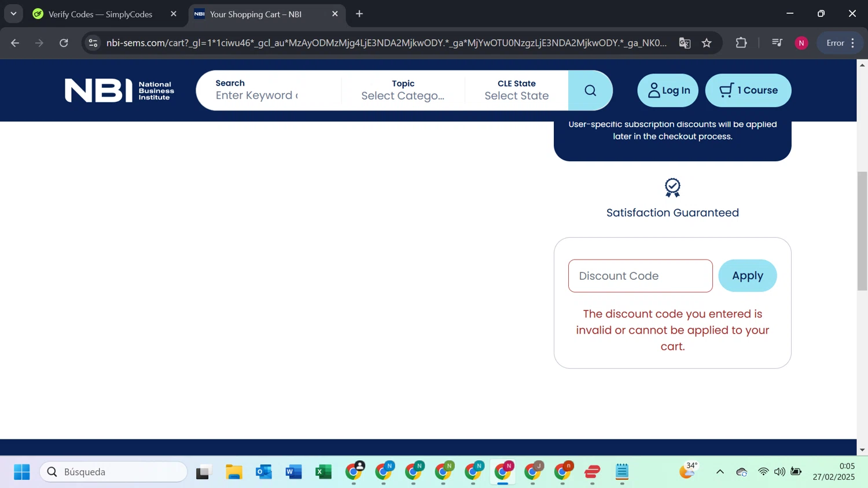Open Excel from the taskbar
The height and width of the screenshot is (488, 868).
coord(323,472)
